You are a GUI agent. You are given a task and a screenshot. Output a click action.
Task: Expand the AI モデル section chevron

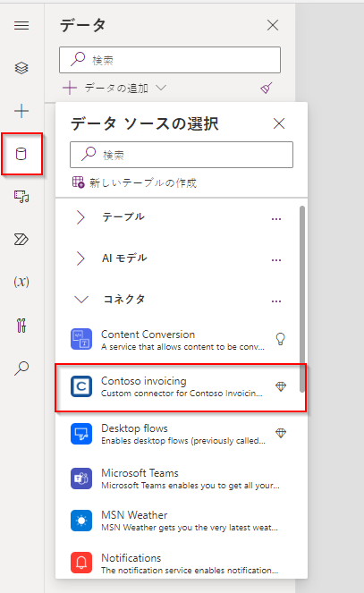coord(80,258)
